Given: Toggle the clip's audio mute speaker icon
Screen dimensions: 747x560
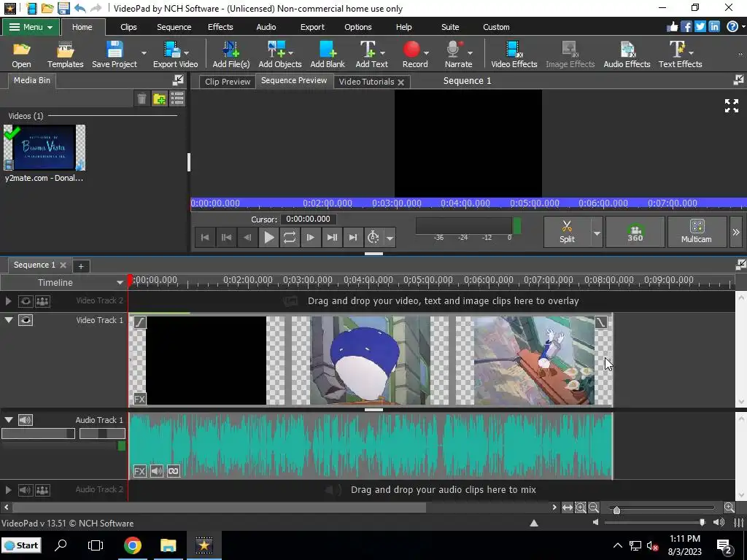Looking at the screenshot, I should tap(157, 472).
